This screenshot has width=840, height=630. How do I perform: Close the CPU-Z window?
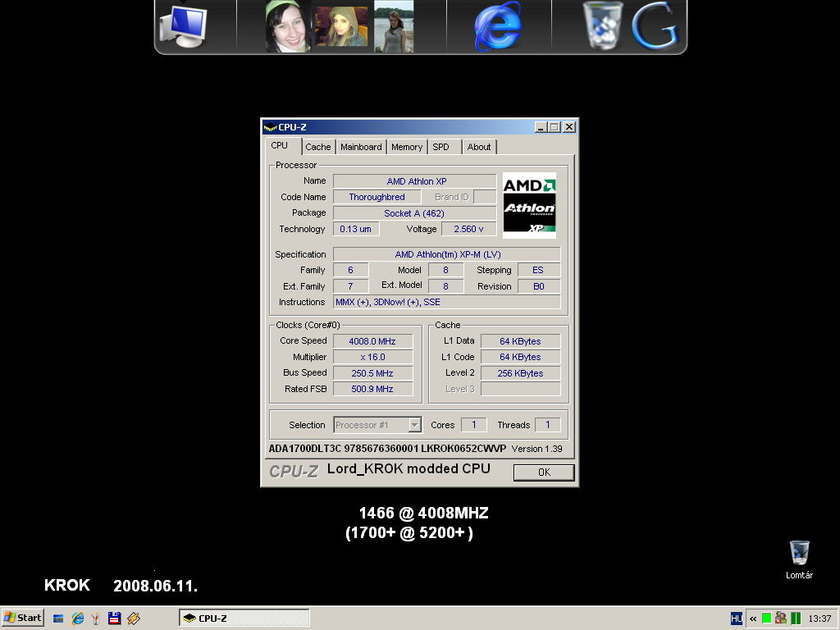569,127
